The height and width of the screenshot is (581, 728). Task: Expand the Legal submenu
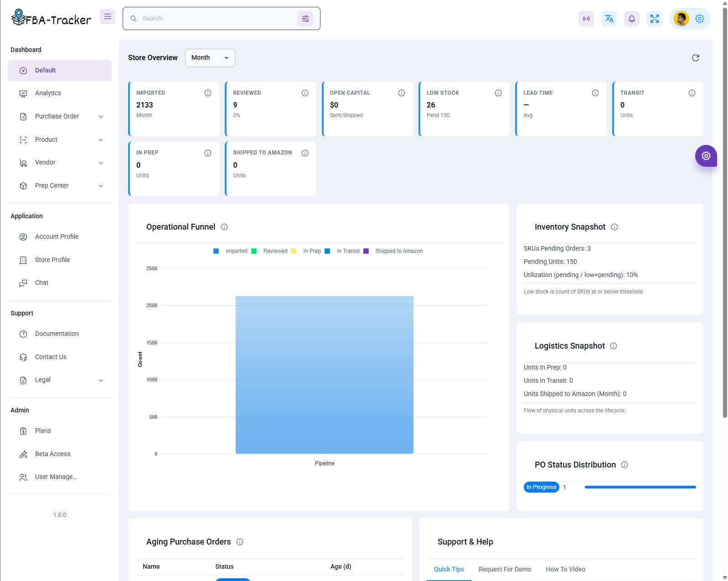(x=60, y=380)
